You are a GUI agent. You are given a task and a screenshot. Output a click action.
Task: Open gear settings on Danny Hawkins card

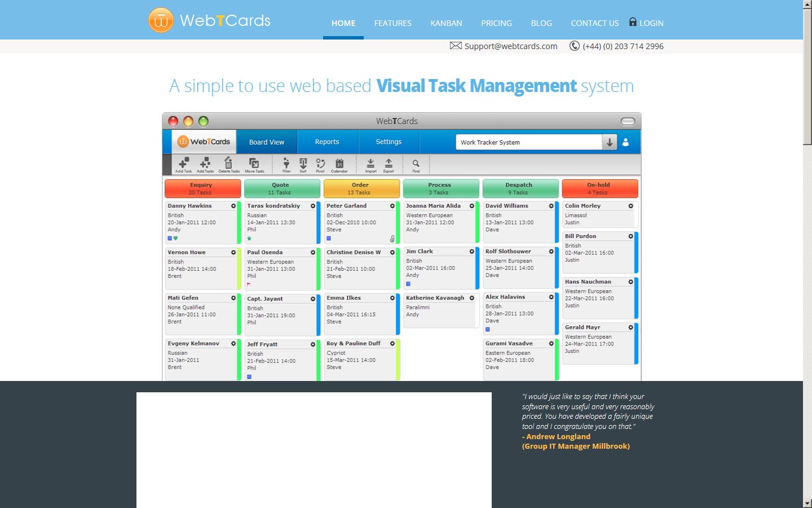(x=233, y=206)
